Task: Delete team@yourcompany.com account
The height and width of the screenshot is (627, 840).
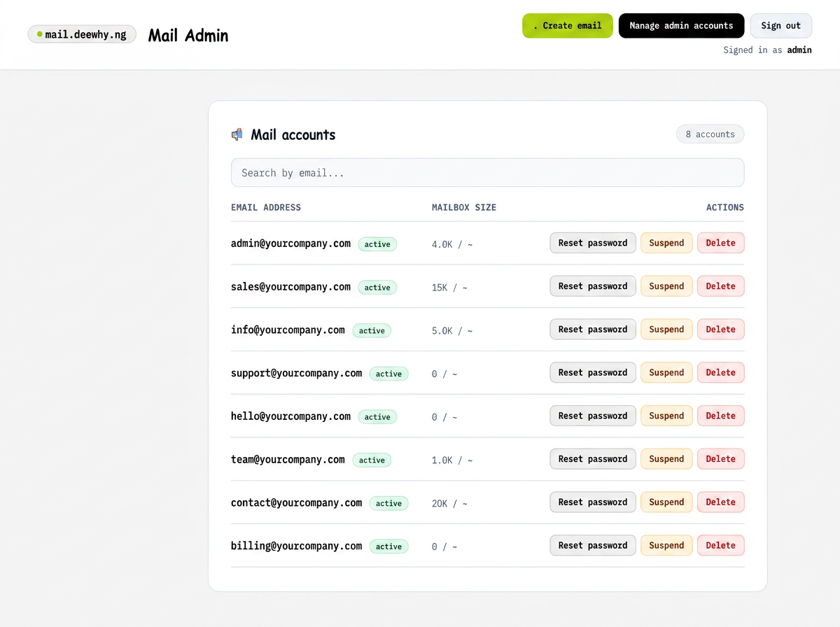Action: click(x=720, y=459)
